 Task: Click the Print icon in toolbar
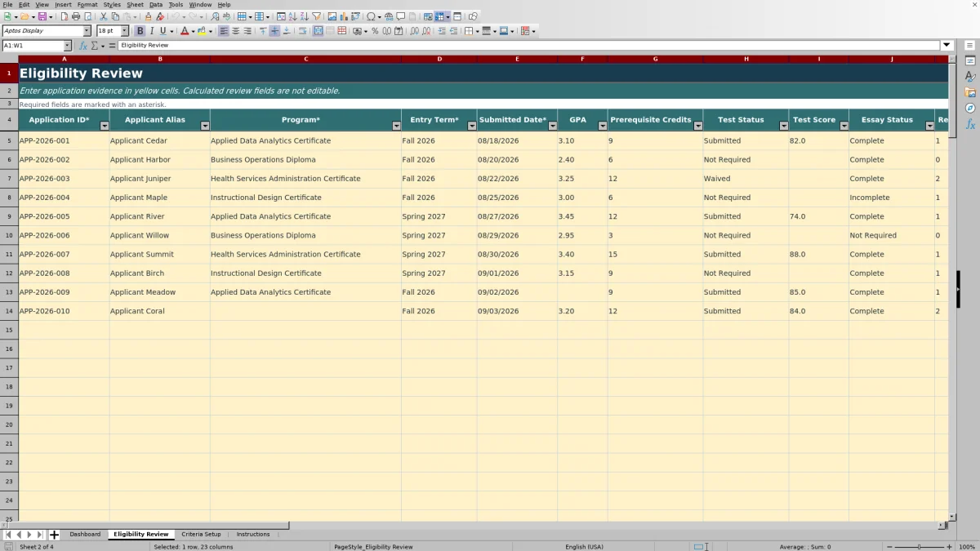76,16
